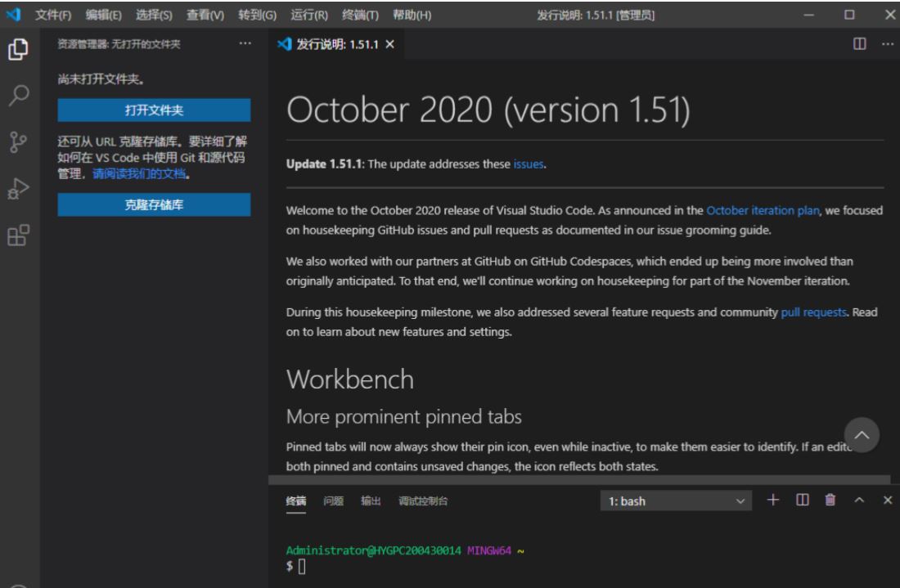The image size is (900, 588).
Task: Create a new terminal with the plus icon
Action: click(772, 500)
